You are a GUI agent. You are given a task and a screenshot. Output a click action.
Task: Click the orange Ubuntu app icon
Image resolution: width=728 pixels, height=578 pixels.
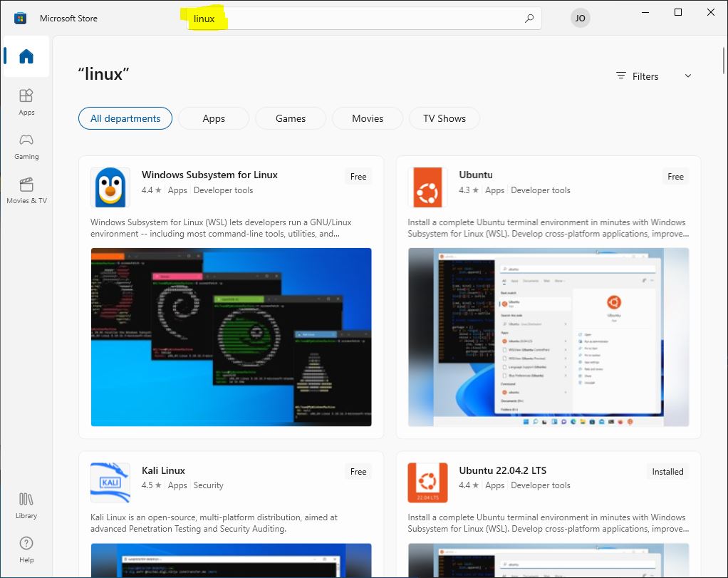pos(427,187)
